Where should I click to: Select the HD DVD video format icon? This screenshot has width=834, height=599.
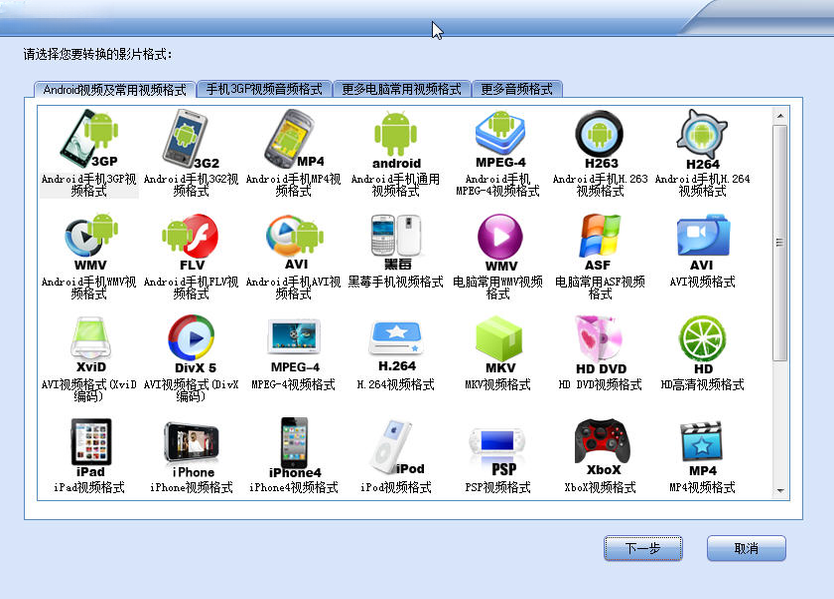pos(600,345)
